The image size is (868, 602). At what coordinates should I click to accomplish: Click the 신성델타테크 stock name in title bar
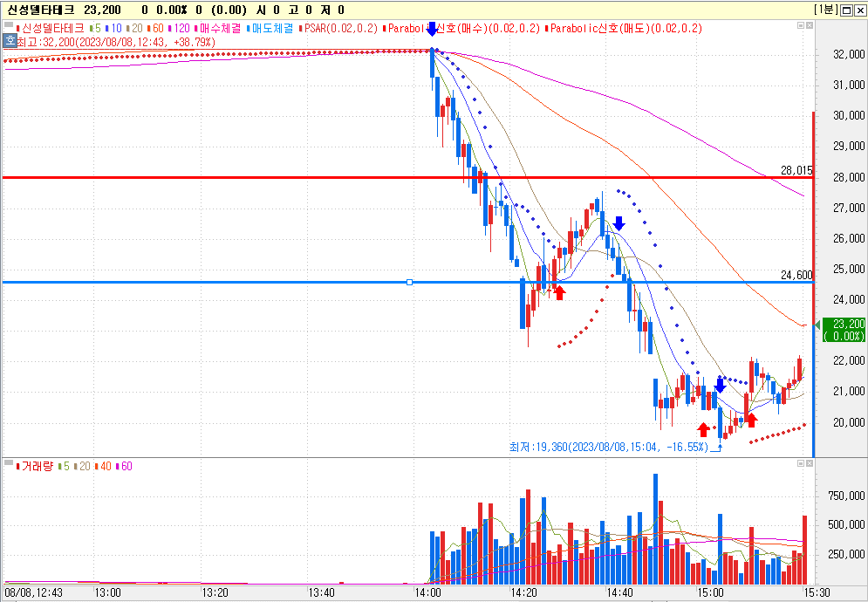pyautogui.click(x=41, y=10)
